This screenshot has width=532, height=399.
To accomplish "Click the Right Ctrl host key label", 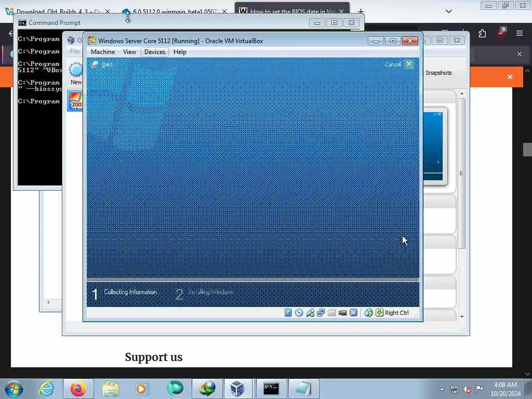I will [x=396, y=313].
